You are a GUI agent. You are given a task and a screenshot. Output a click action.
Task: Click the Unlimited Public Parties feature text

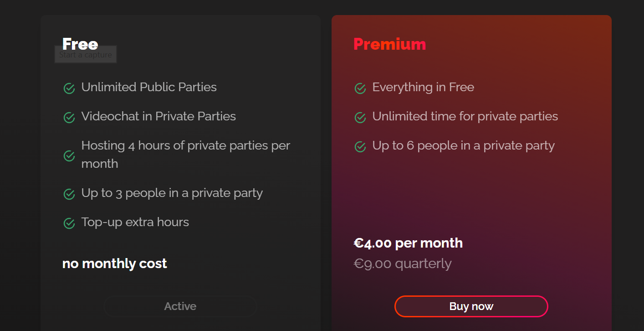click(149, 87)
